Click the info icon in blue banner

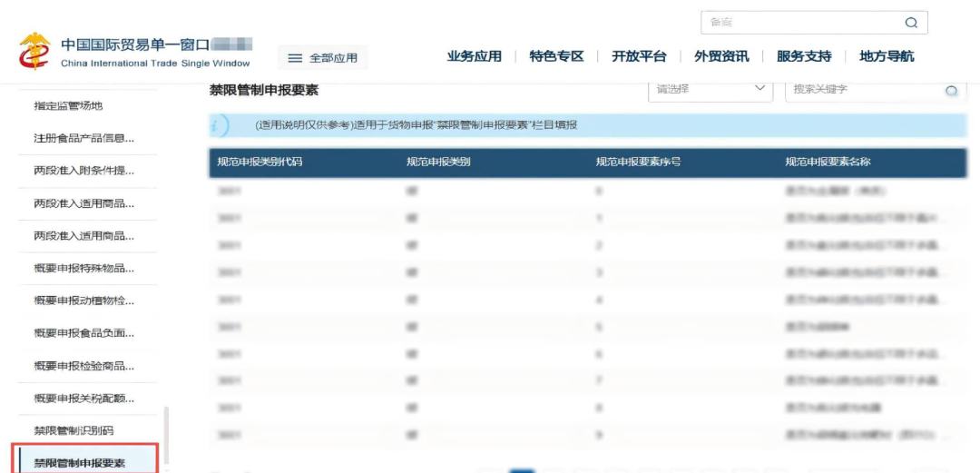[x=219, y=125]
